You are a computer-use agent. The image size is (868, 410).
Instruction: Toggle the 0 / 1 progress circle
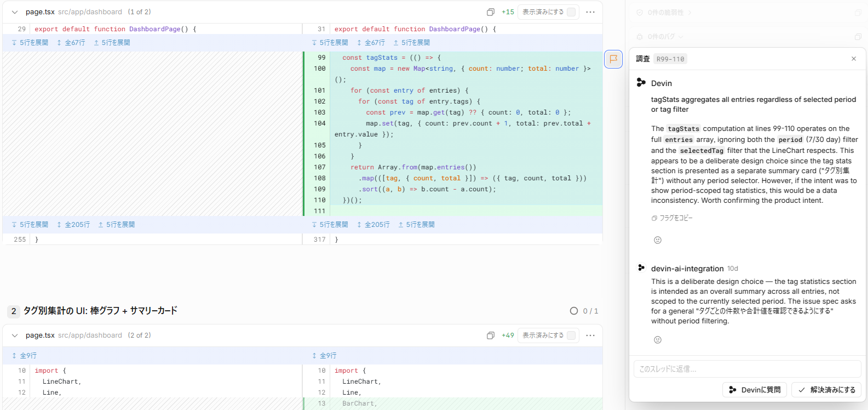[x=574, y=311]
